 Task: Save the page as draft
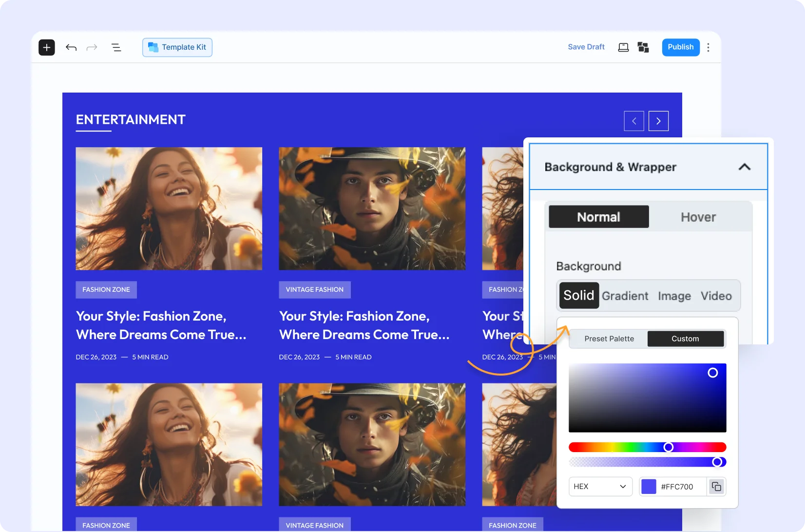[x=585, y=47]
